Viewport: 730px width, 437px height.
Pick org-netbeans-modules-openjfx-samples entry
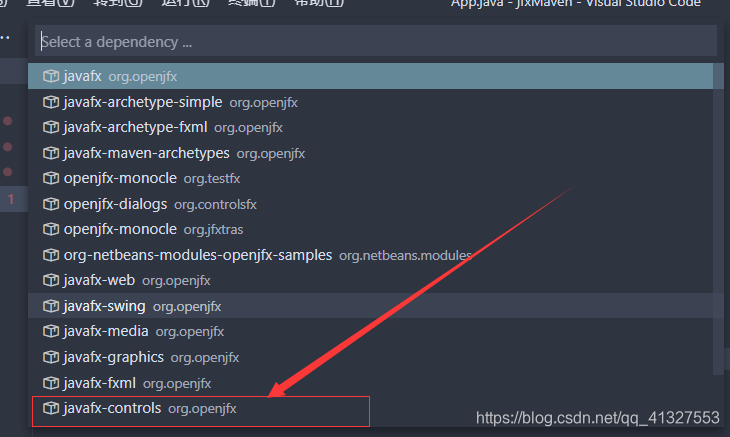point(370,255)
